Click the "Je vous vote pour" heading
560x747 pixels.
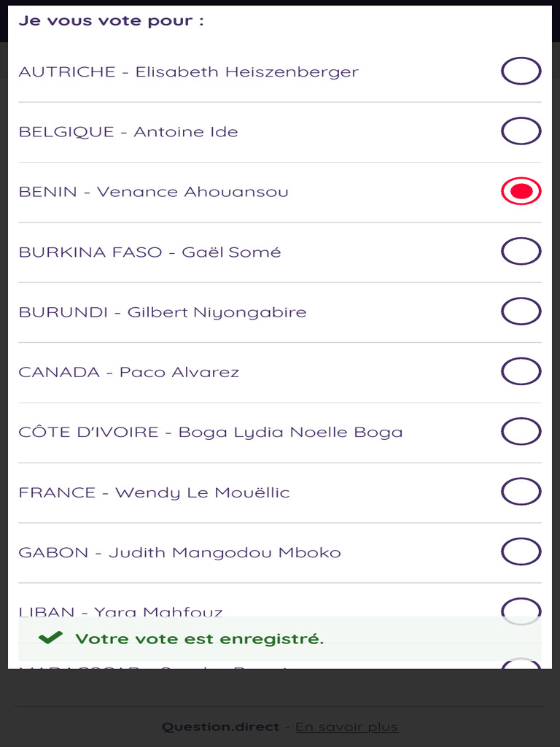111,20
